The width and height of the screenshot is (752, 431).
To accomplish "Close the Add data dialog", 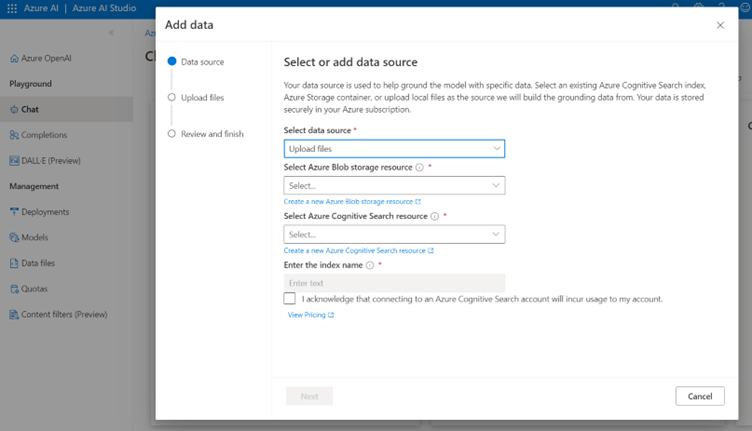I will (720, 25).
